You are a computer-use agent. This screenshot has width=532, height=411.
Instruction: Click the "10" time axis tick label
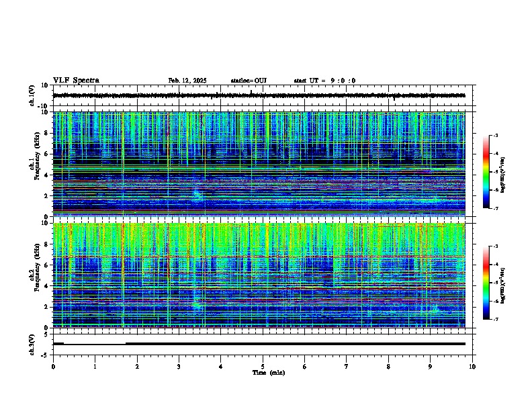tap(472, 367)
